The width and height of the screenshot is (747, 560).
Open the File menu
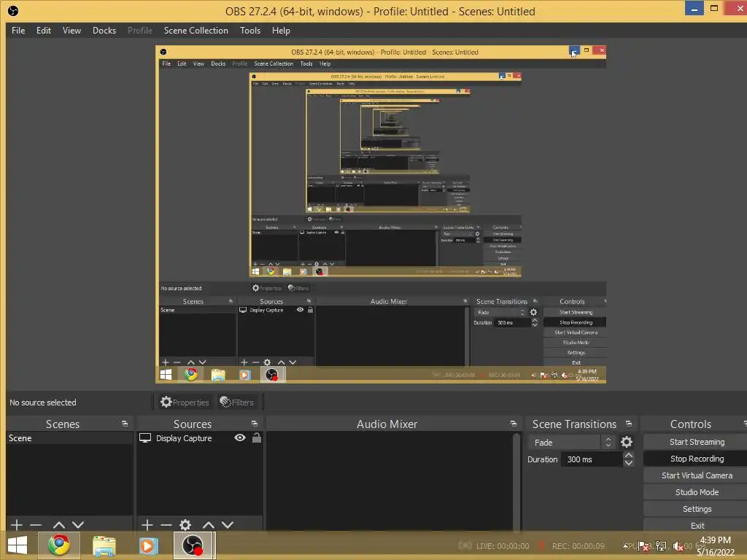click(x=18, y=31)
